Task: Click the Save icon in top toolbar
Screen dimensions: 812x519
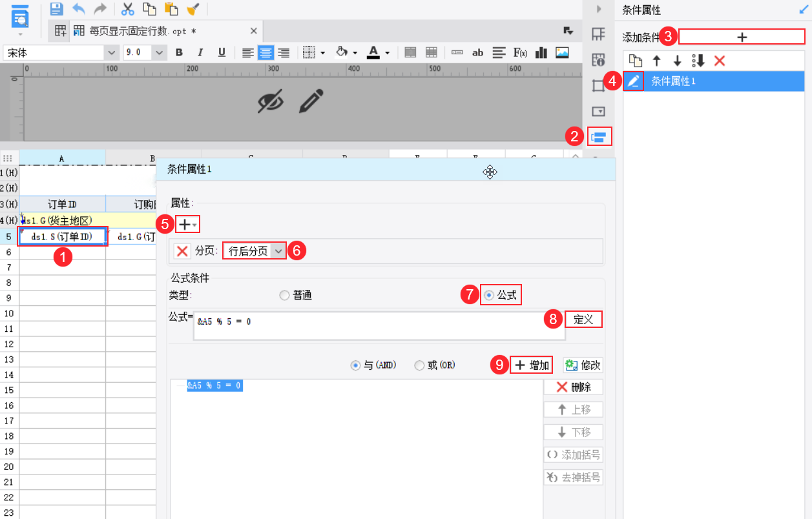Action: (57, 9)
